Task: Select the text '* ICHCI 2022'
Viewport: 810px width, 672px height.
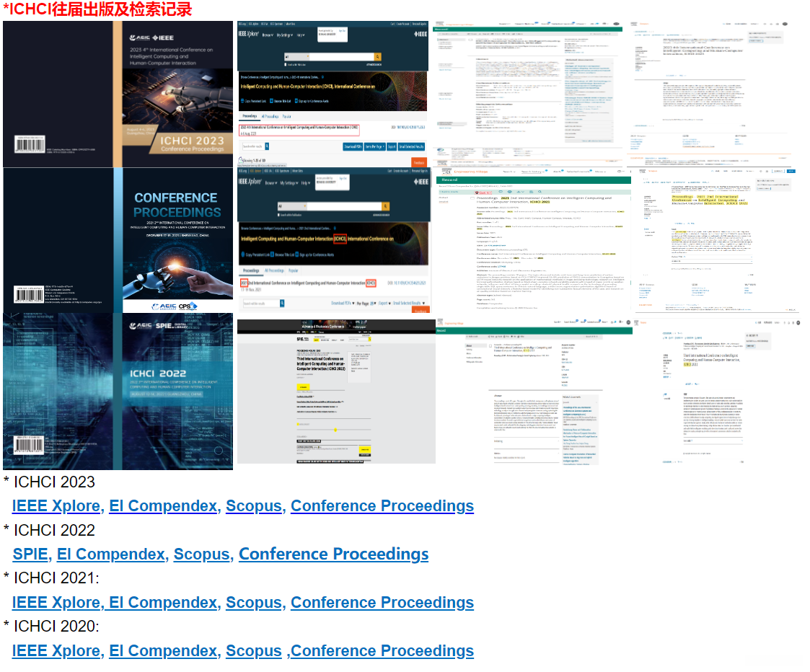Action: click(50, 530)
